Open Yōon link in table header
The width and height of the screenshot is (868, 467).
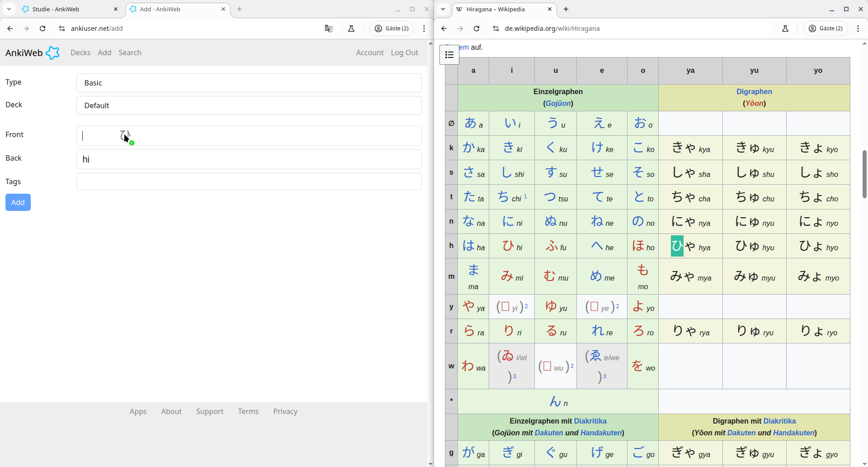[754, 103]
